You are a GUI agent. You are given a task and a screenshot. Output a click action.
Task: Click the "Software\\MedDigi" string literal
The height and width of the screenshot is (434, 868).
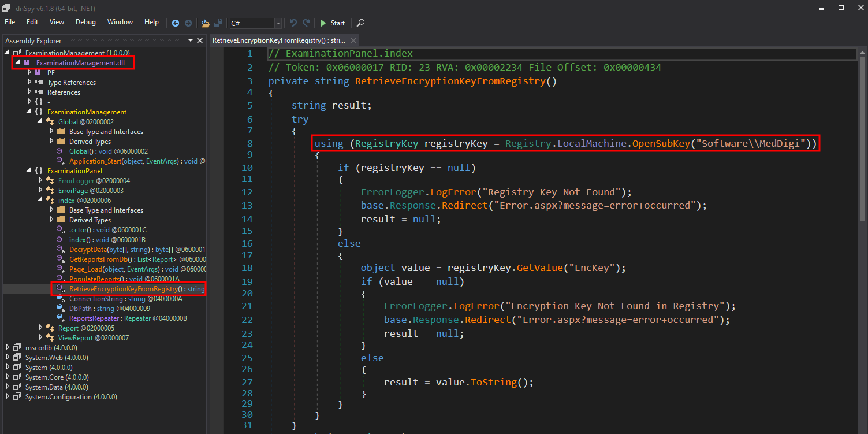click(751, 143)
